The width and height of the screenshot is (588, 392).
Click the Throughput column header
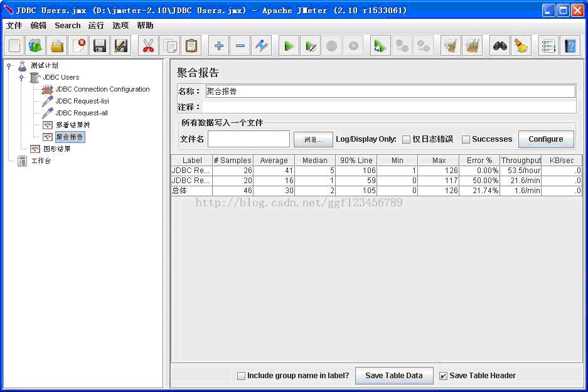(521, 161)
